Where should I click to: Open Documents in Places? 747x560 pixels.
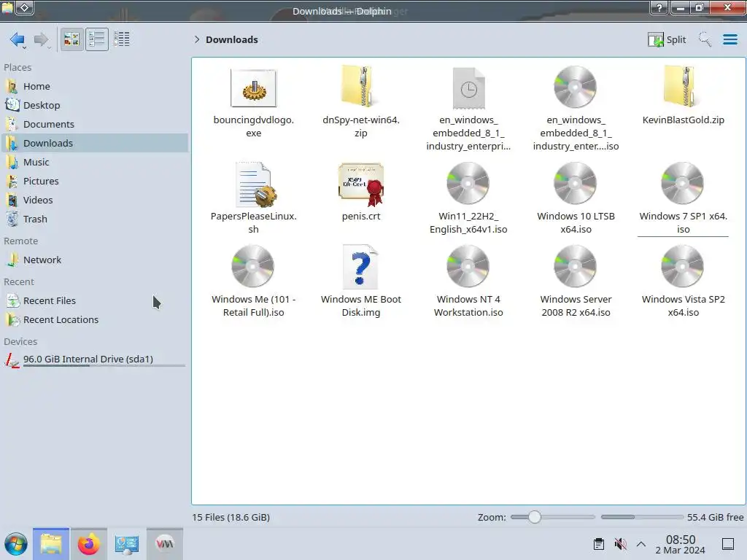point(94,124)
